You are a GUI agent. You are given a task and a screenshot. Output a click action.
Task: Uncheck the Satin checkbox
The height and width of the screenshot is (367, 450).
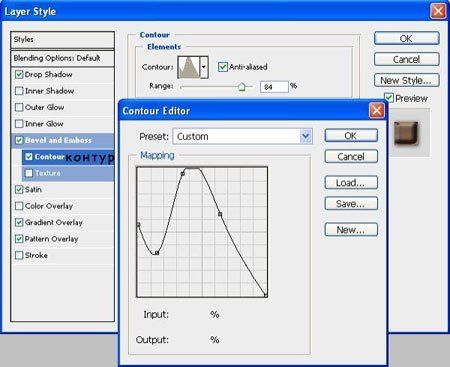point(19,189)
